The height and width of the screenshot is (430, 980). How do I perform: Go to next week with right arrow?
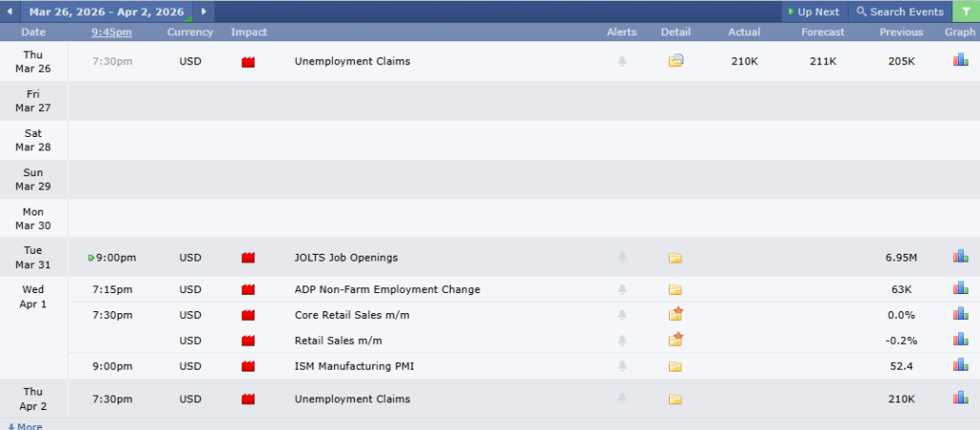(x=203, y=11)
